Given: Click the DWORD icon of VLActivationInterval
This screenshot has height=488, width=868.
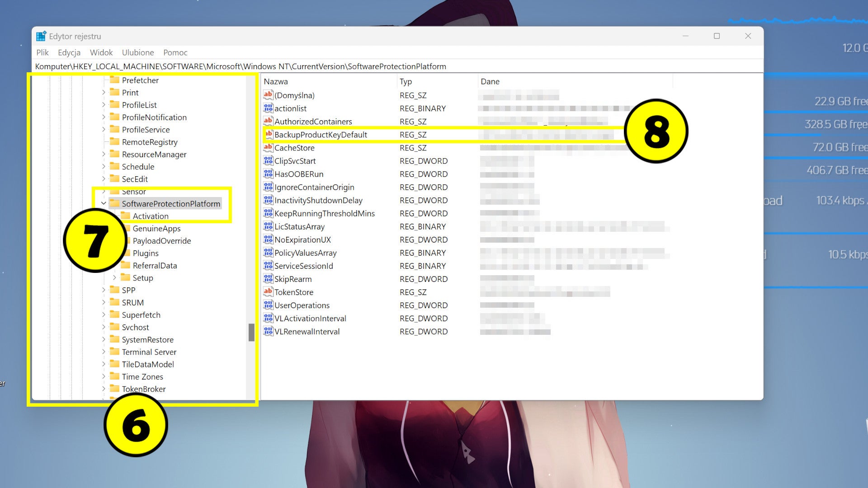Looking at the screenshot, I should [x=268, y=318].
